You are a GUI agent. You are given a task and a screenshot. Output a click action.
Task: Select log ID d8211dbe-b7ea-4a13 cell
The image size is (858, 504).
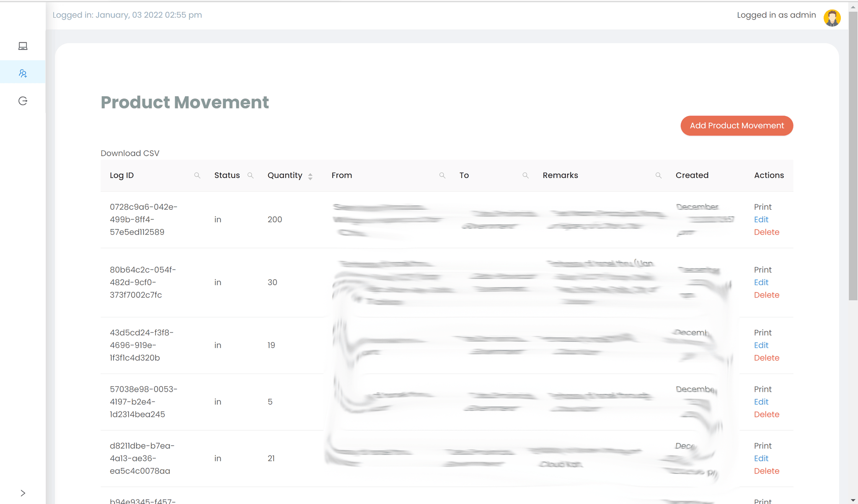coord(142,458)
